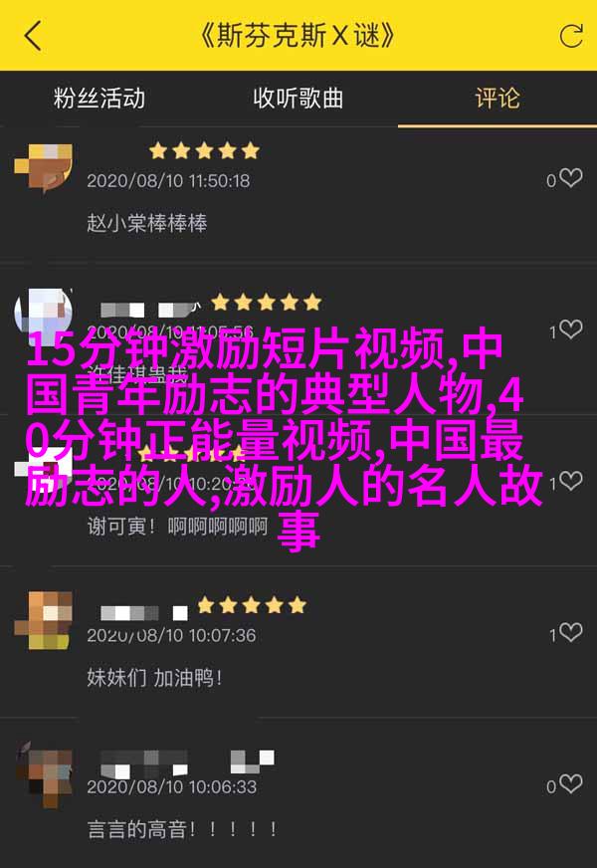Tap the refresh icon in header
The height and width of the screenshot is (868, 597).
click(x=570, y=36)
